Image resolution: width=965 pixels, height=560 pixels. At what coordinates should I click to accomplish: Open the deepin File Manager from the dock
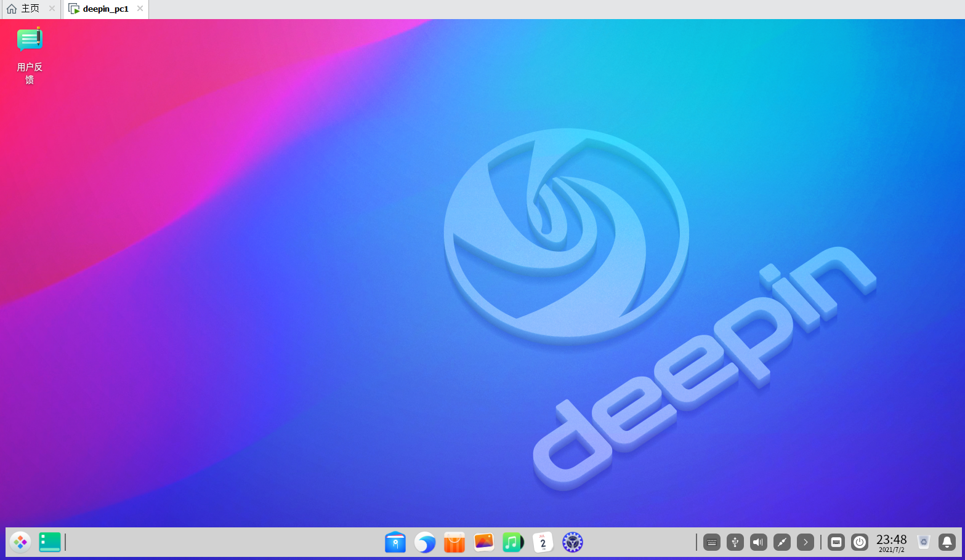tap(395, 542)
